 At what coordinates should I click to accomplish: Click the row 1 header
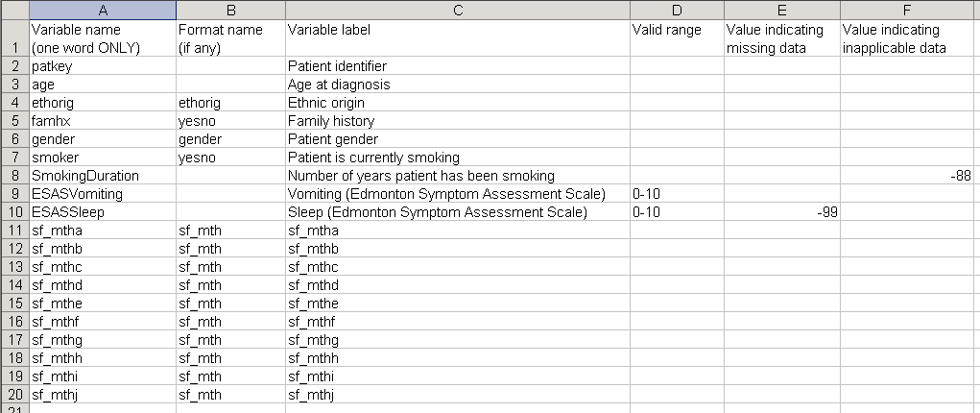tap(14, 39)
